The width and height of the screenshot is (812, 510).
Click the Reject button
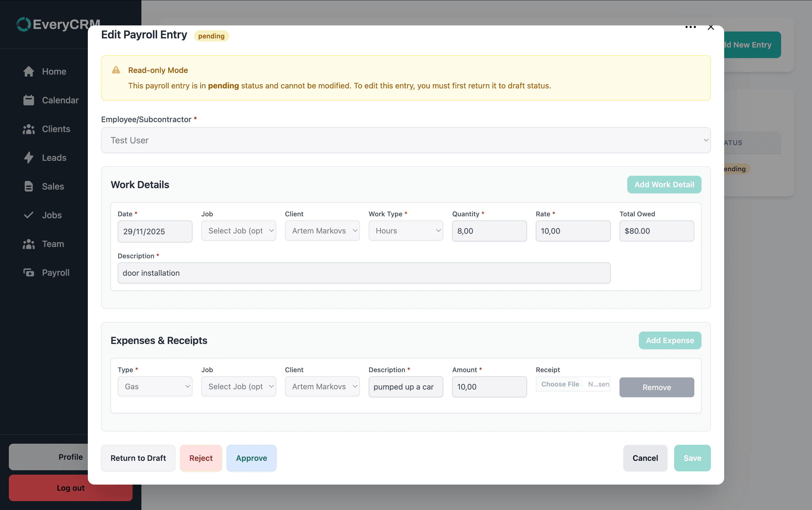pyautogui.click(x=201, y=458)
